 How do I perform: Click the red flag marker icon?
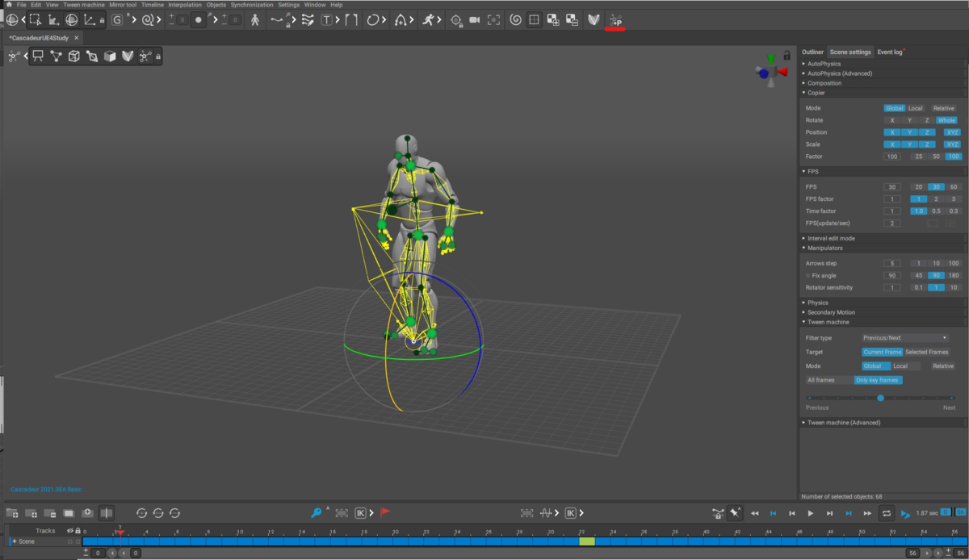click(385, 512)
